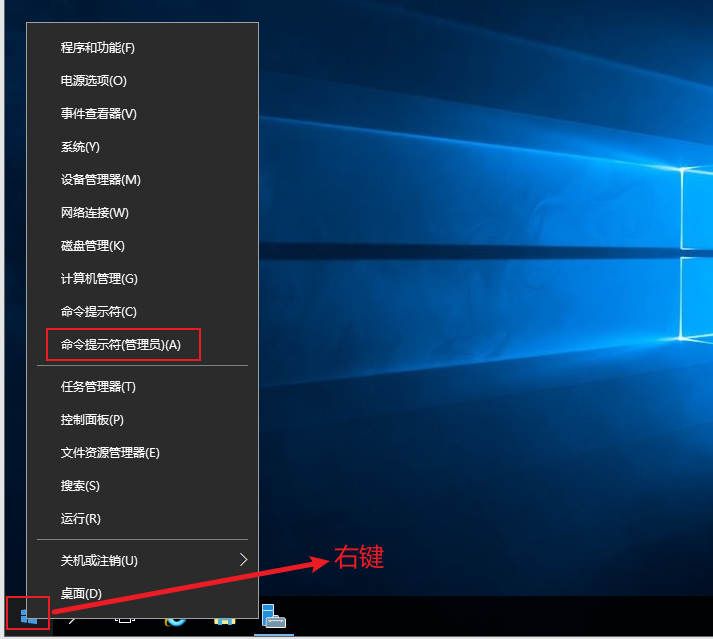Select 磁盘管理(K) entry
The width and height of the screenshot is (713, 639).
(142, 246)
